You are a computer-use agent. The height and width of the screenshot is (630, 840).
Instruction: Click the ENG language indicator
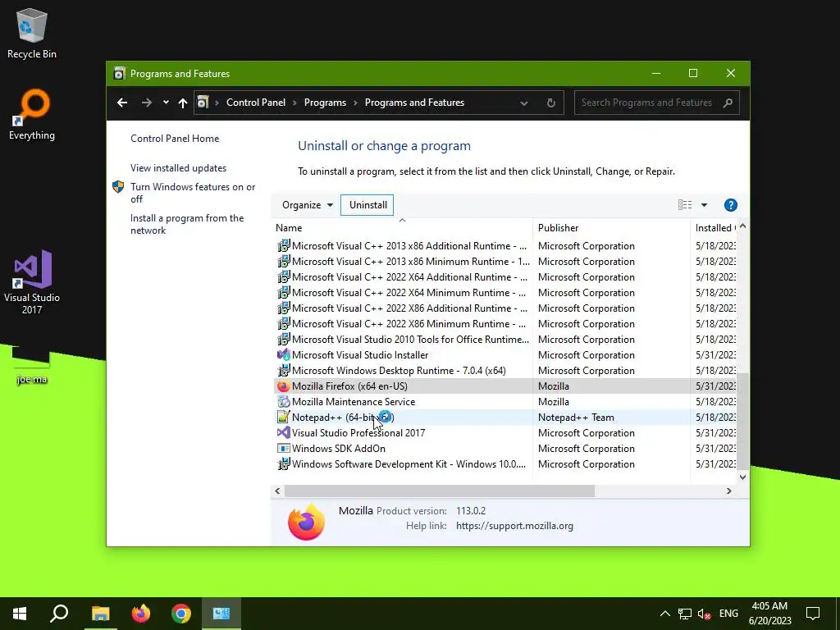point(728,614)
